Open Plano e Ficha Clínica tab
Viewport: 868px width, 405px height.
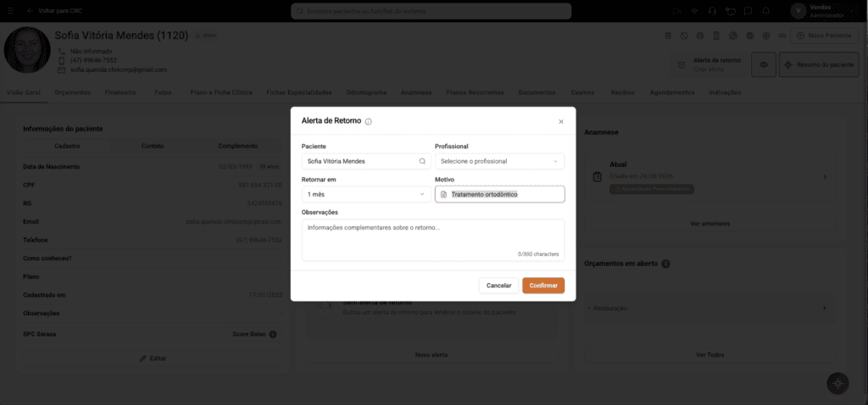click(x=221, y=92)
